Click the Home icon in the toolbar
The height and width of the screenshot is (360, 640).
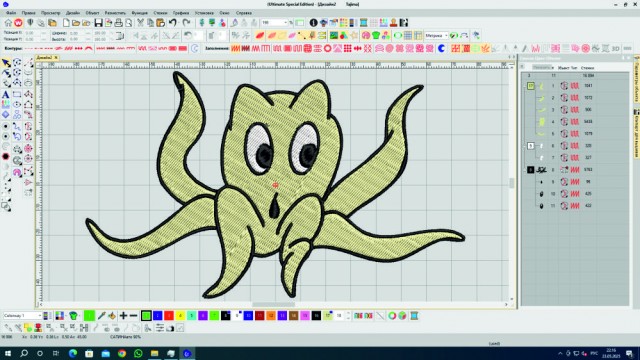point(8,23)
